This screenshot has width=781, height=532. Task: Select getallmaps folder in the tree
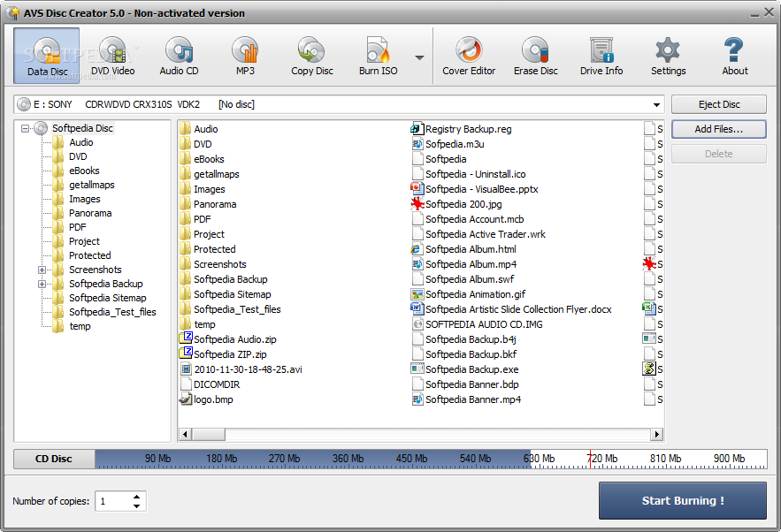pos(92,185)
